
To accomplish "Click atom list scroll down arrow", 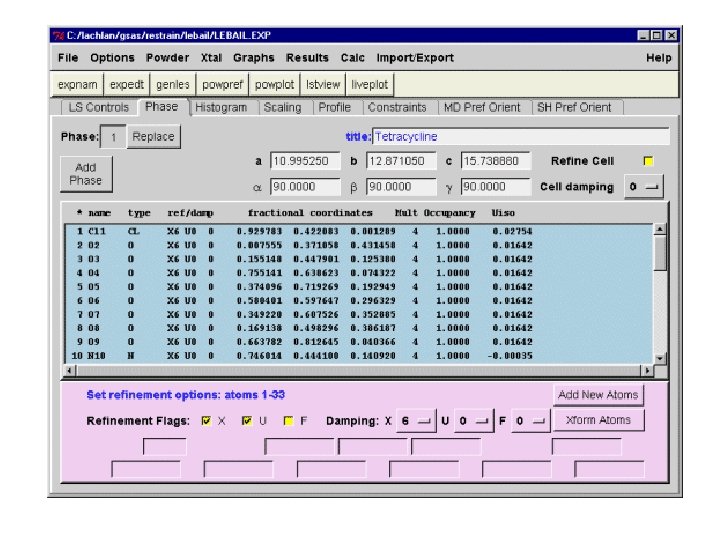I will [660, 358].
